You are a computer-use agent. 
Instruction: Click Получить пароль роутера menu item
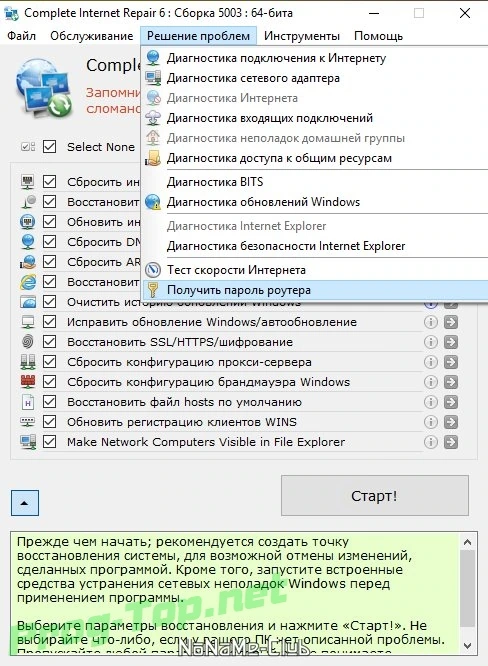pyautogui.click(x=314, y=290)
